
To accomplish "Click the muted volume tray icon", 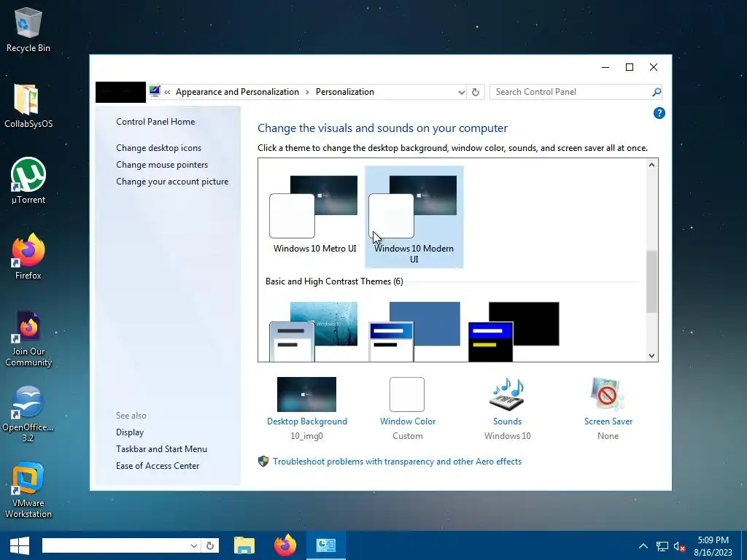I will tap(679, 546).
